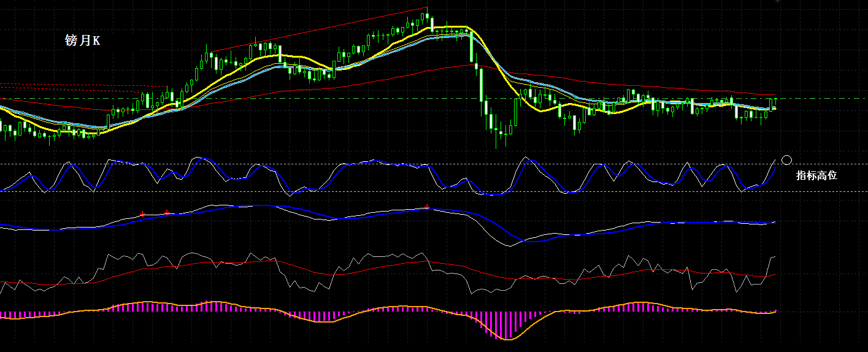This screenshot has height=352, width=868.
Task: Select the green dashed horizontal level line
Action: pyautogui.click(x=434, y=98)
